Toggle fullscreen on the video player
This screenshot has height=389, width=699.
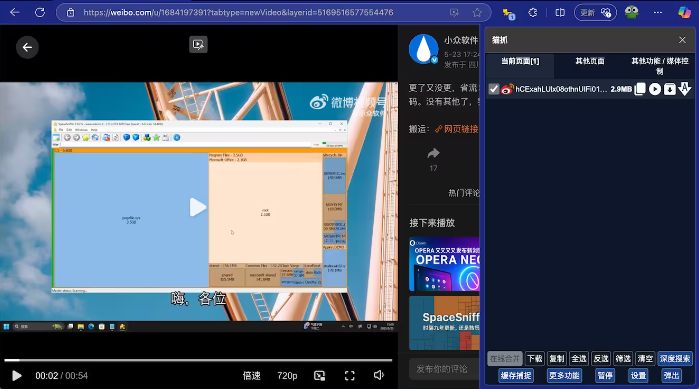350,376
